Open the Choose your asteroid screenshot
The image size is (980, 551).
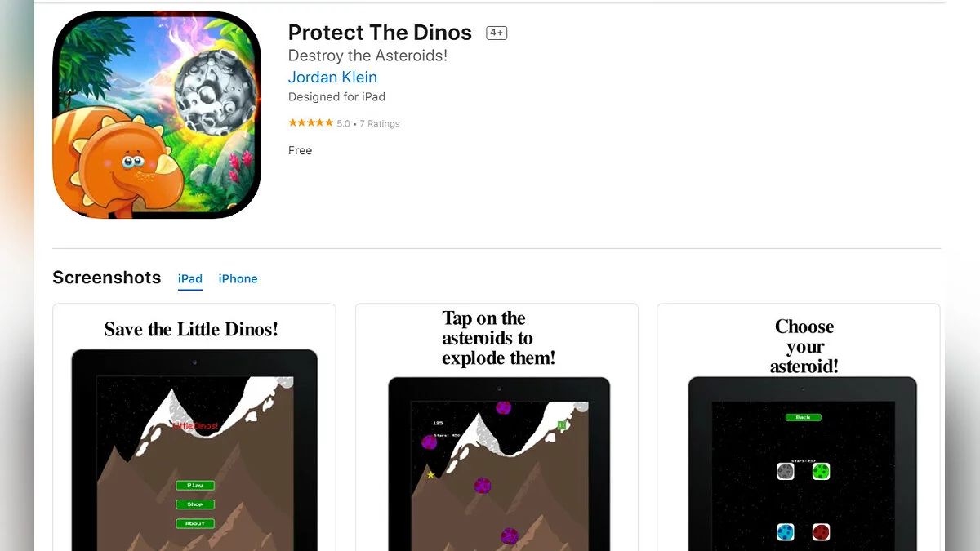tap(799, 428)
